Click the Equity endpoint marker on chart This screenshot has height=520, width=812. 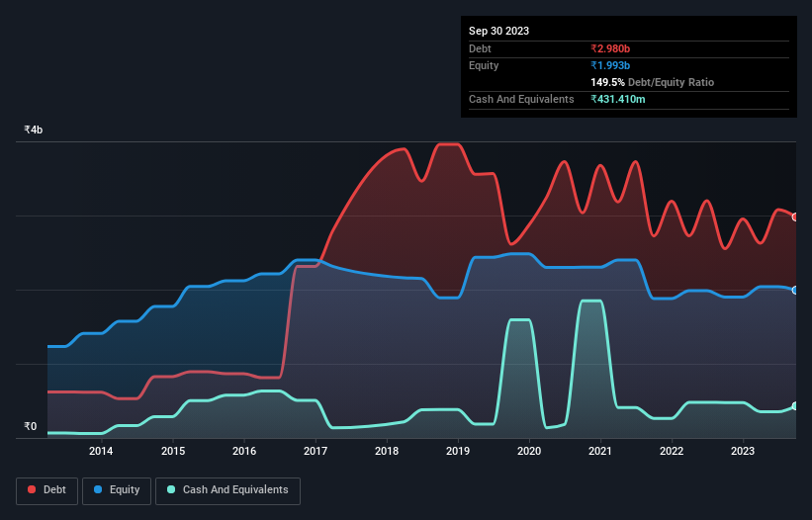click(795, 291)
